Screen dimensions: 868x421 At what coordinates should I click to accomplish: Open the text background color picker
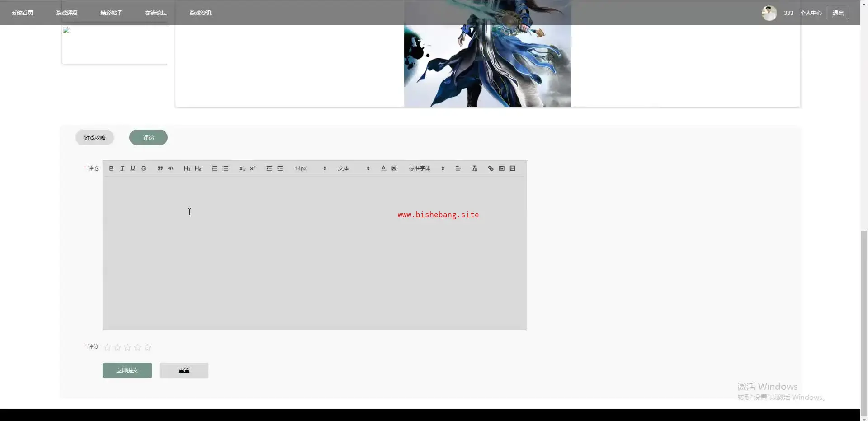[x=394, y=168]
